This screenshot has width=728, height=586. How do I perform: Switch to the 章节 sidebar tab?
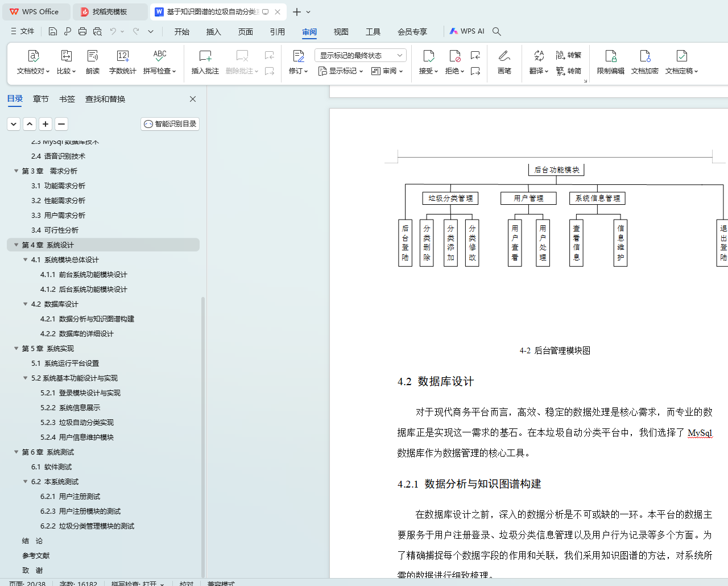pos(41,99)
